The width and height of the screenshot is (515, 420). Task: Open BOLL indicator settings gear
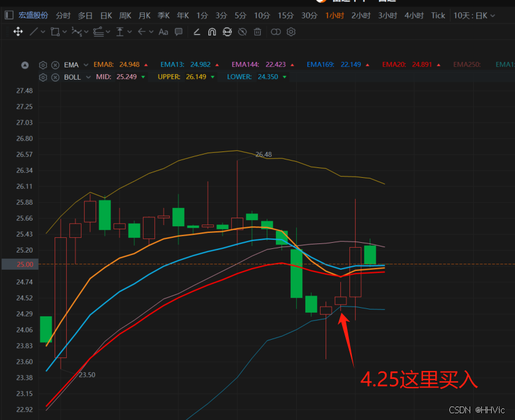[x=43, y=77]
